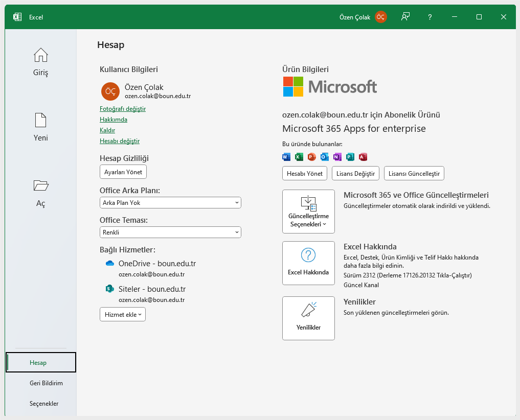Click the Excel app icon in product list
520x420 pixels.
coord(299,157)
